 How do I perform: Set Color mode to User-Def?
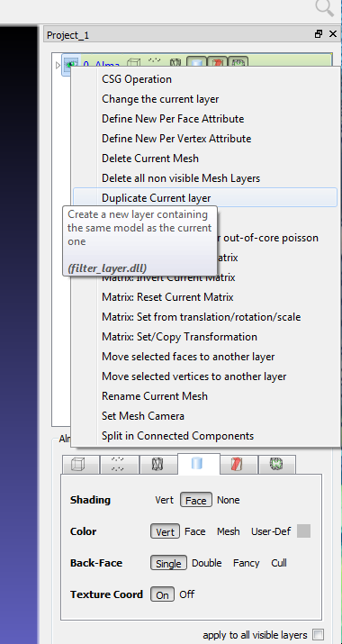click(271, 531)
